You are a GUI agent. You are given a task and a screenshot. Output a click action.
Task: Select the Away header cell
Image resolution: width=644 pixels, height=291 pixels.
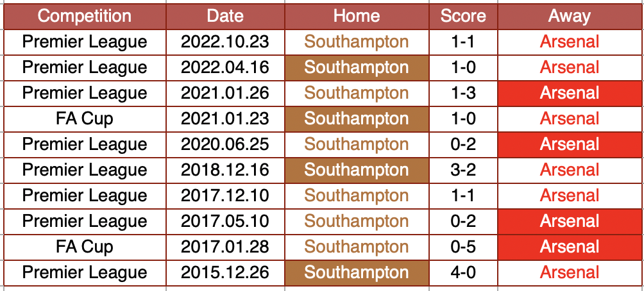coord(569,17)
